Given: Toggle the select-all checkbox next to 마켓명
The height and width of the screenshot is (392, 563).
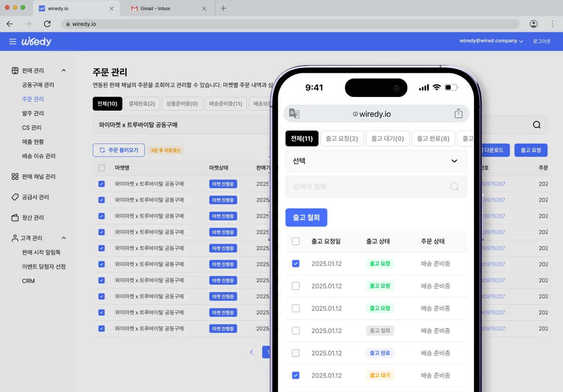Looking at the screenshot, I should pos(102,168).
